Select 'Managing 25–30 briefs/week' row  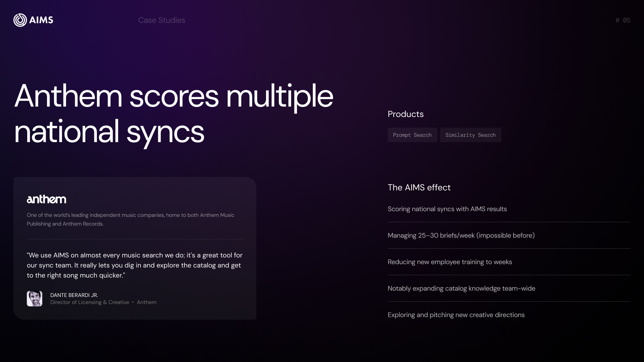(x=509, y=235)
